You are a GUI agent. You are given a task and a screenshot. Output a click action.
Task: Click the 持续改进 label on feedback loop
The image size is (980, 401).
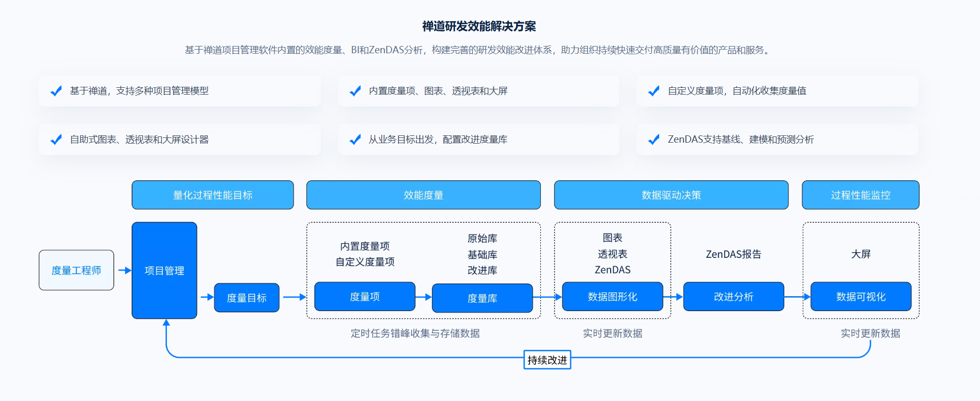tap(548, 360)
